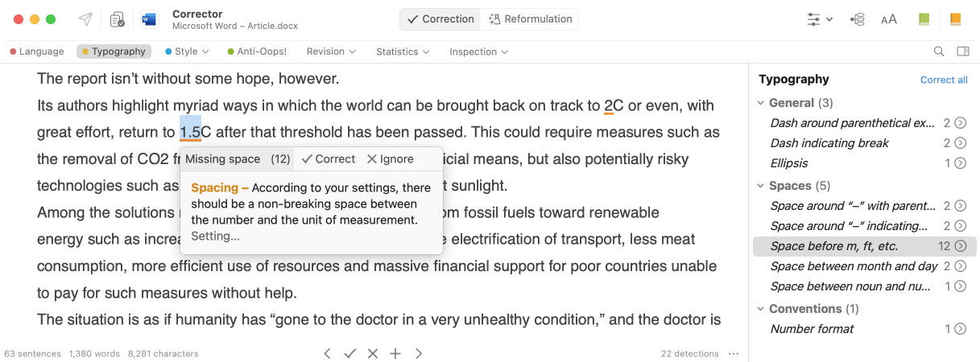This screenshot has height=362, width=980.
Task: Open the Anti-Oops! tab
Action: pyautogui.click(x=256, y=51)
